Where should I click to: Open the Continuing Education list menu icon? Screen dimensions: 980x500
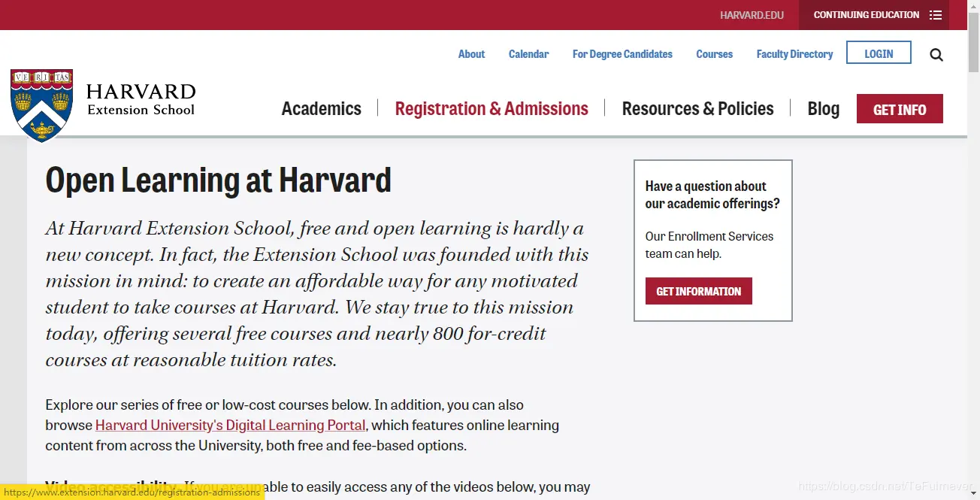coord(935,15)
